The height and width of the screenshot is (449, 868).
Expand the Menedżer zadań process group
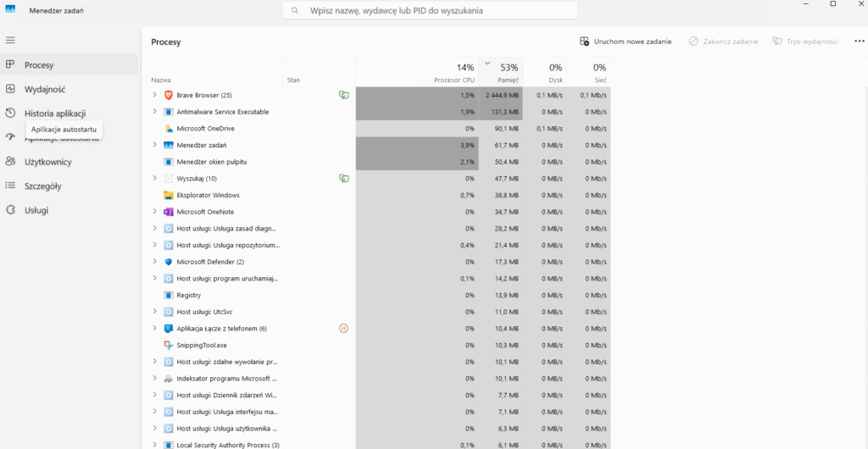pos(154,145)
